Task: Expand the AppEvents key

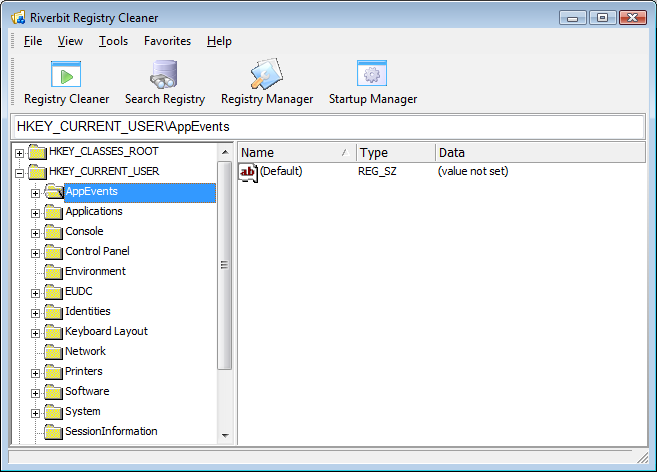Action: [x=36, y=193]
